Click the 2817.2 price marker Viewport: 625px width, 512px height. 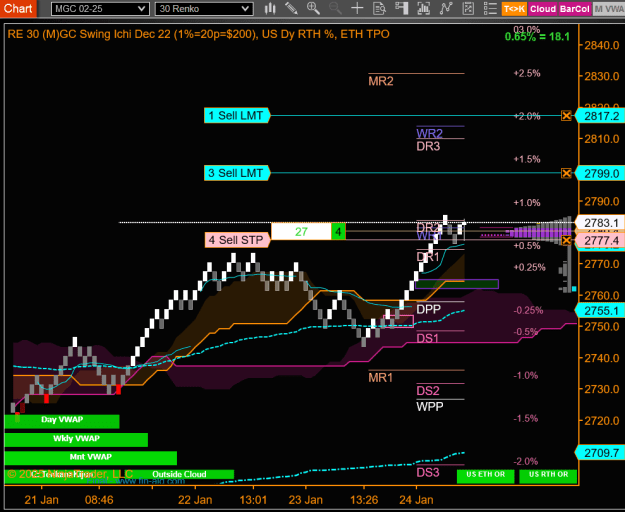(x=601, y=116)
